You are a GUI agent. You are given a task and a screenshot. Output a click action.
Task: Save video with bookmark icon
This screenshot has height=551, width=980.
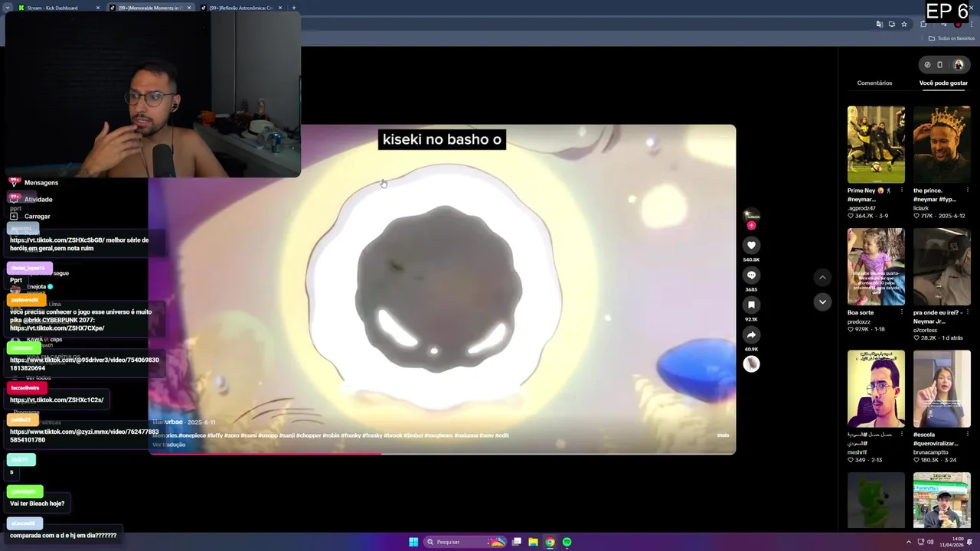click(751, 305)
